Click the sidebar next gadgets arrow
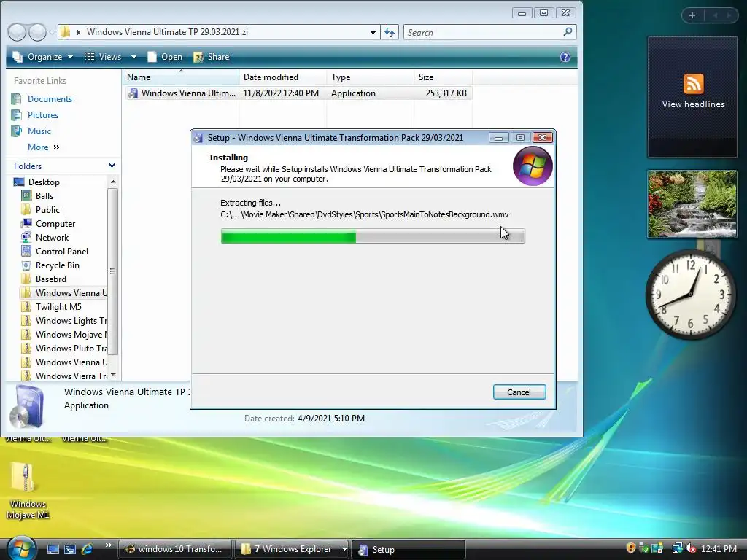Screen dimensions: 747x560 (729, 15)
